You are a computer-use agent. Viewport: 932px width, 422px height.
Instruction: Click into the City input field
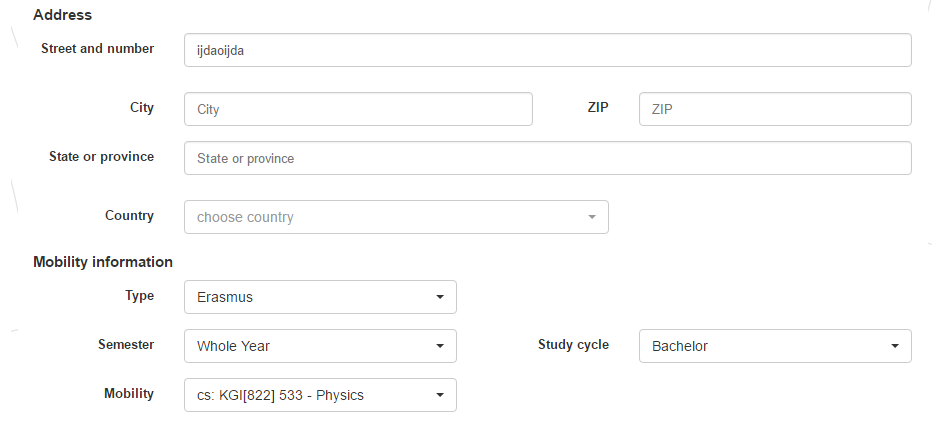[358, 109]
